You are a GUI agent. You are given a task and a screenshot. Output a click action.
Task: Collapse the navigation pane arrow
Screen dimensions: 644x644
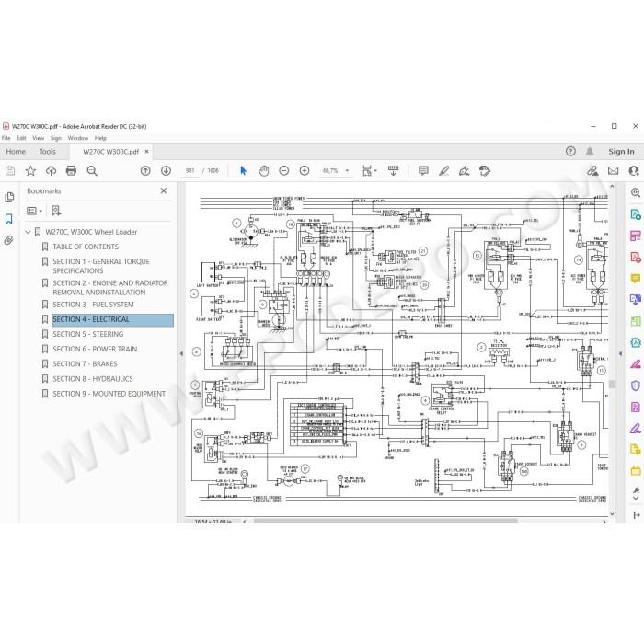(x=181, y=353)
